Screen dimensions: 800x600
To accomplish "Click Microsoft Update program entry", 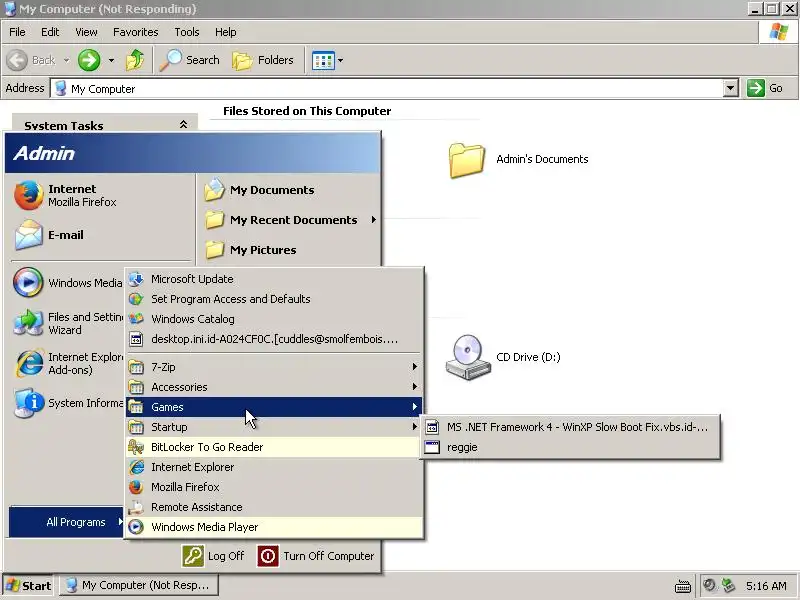I will (x=274, y=279).
